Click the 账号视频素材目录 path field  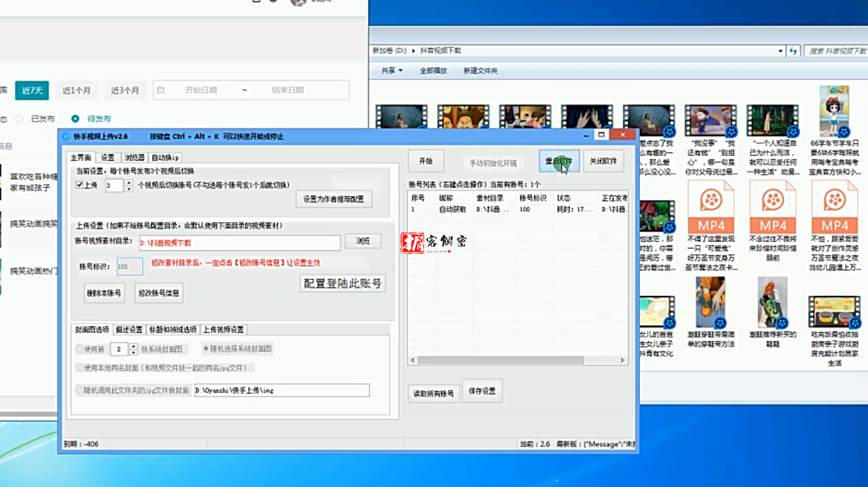240,243
